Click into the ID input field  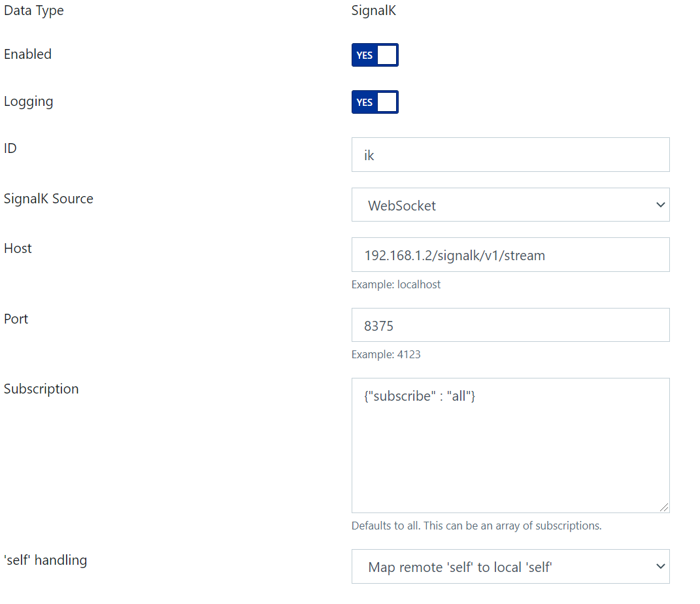[510, 155]
